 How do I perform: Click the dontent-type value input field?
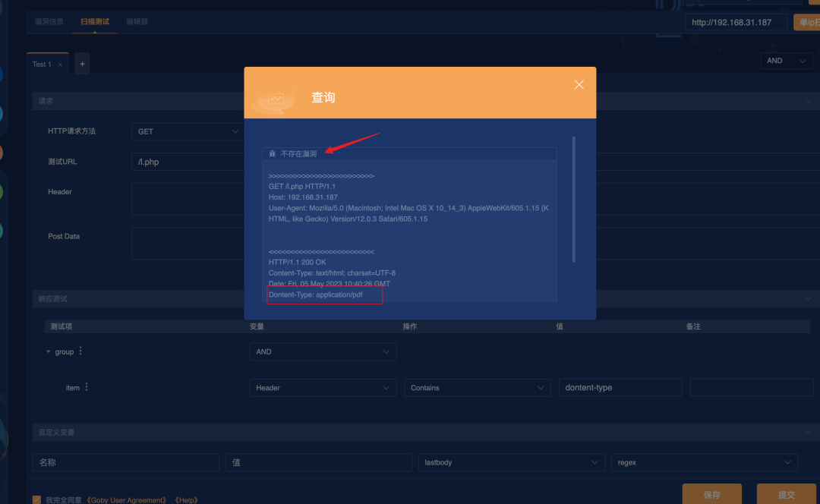(620, 388)
